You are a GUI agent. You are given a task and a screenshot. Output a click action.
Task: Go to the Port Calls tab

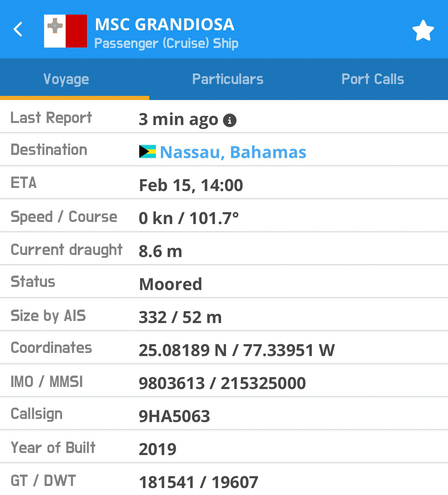(x=373, y=79)
